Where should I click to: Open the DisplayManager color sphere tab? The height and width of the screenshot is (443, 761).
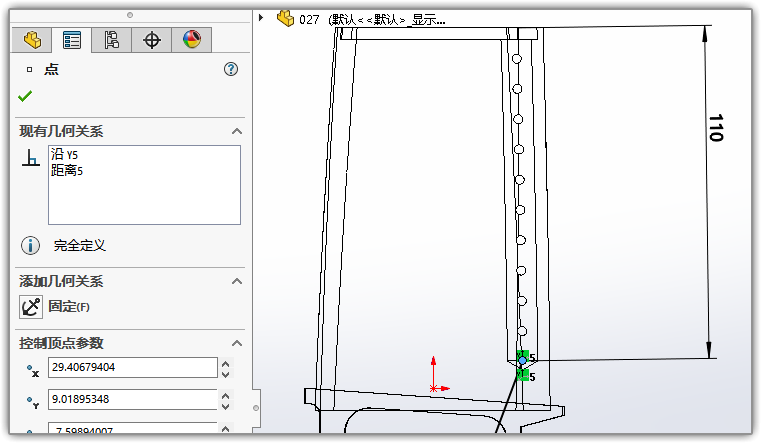pyautogui.click(x=192, y=40)
